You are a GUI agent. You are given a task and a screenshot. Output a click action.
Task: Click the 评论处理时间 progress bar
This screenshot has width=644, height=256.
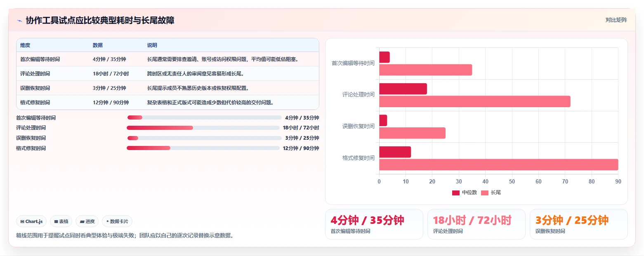point(203,128)
